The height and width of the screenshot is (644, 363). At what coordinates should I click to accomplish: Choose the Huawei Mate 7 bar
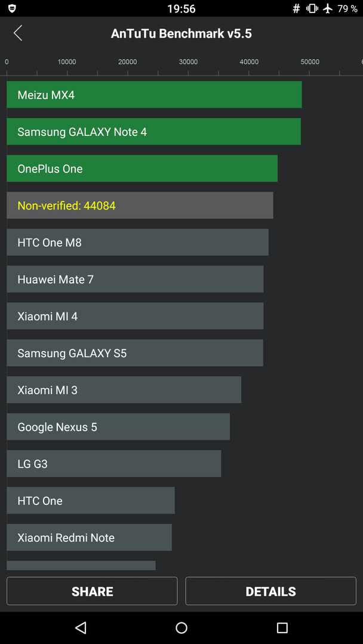tap(136, 279)
